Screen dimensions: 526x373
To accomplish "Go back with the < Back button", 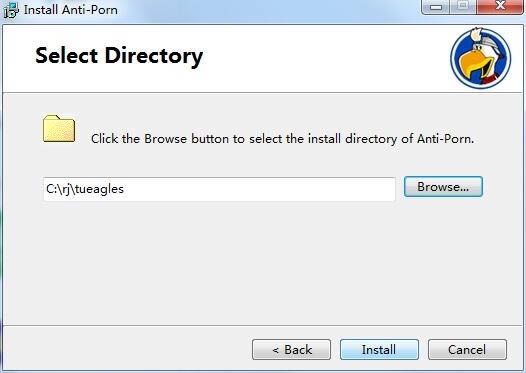I will 291,350.
